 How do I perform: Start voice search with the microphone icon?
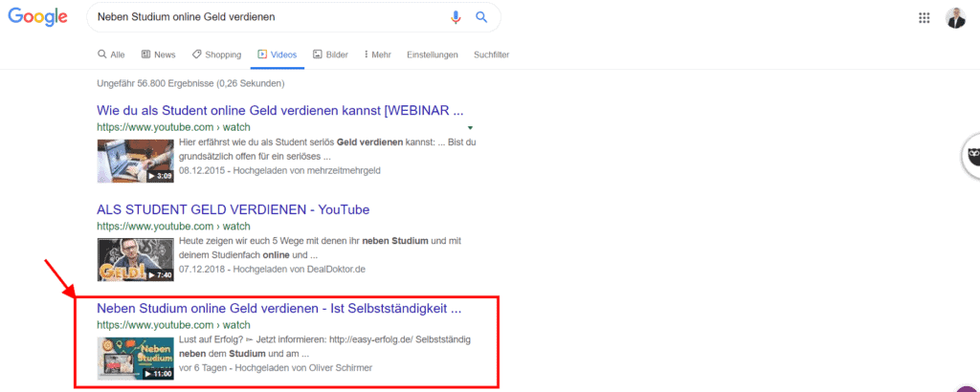coord(456,17)
